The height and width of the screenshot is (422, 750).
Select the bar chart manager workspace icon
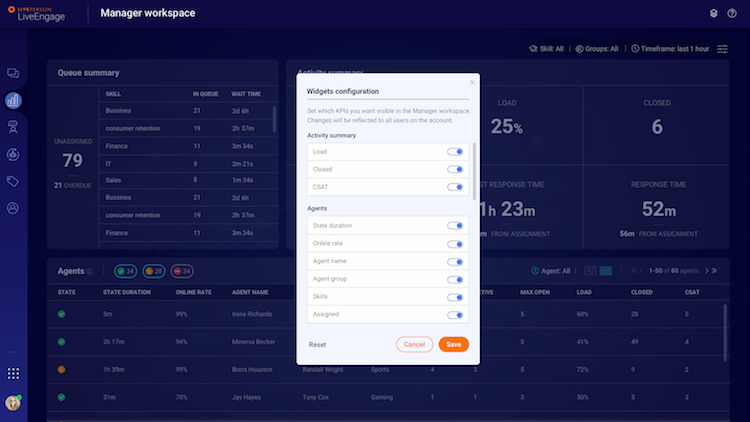point(13,100)
